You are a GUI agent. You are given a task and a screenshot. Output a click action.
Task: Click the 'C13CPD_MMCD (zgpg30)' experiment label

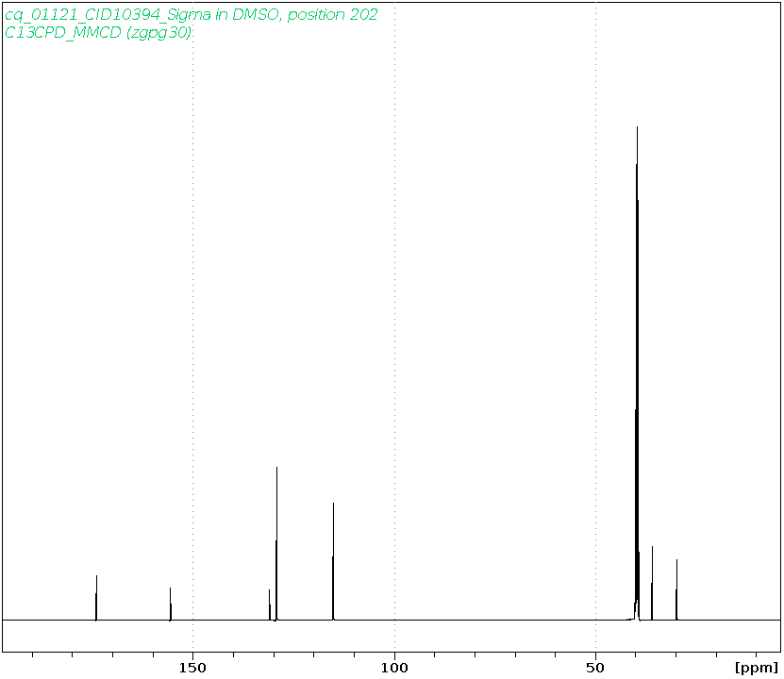(98, 32)
